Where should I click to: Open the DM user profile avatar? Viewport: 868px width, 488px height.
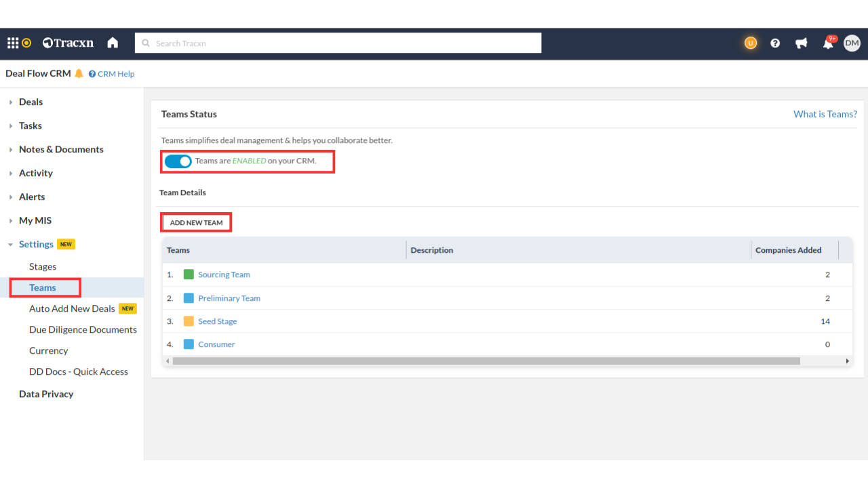852,43
